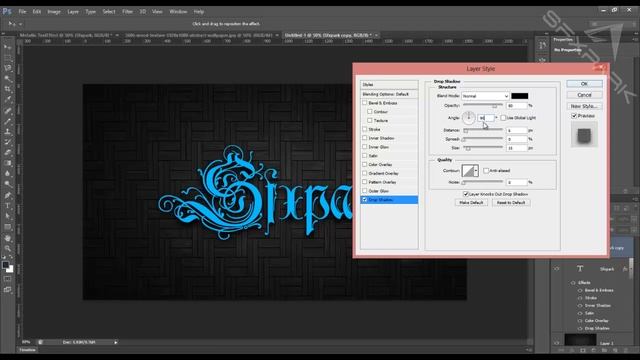Select the Gradient tool
This screenshot has height=360, width=640.
tap(8, 163)
